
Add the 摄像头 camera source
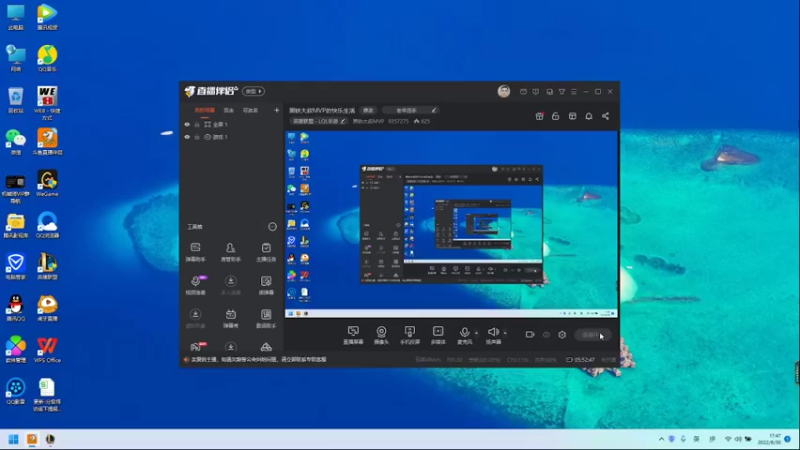coord(381,335)
